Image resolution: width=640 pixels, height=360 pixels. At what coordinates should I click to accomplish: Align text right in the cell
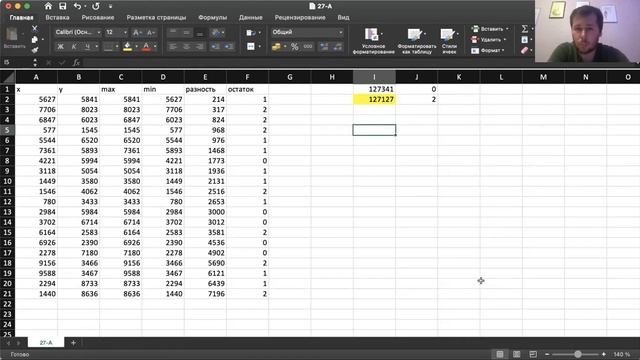[x=200, y=47]
